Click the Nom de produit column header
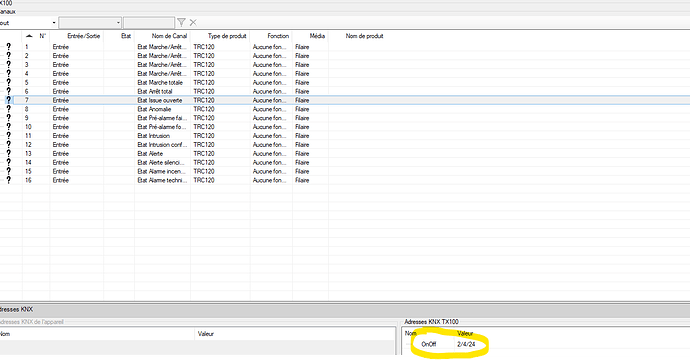This screenshot has height=360, width=690. pyautogui.click(x=364, y=36)
